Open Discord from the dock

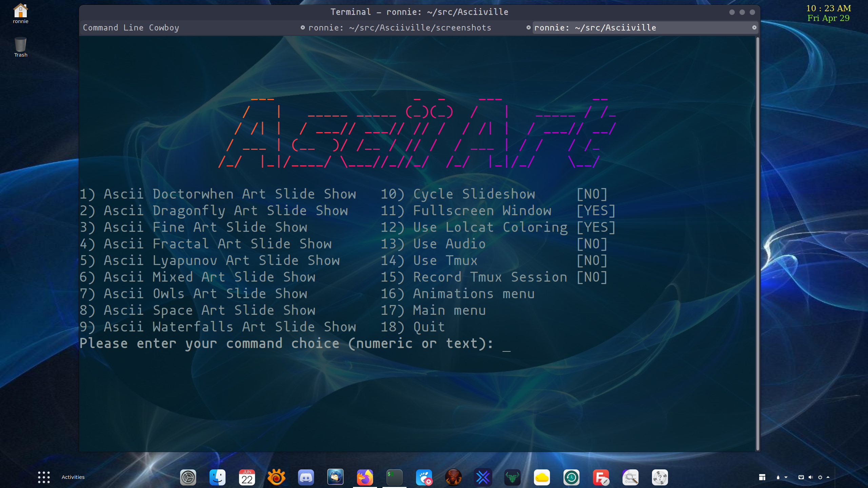pyautogui.click(x=306, y=477)
